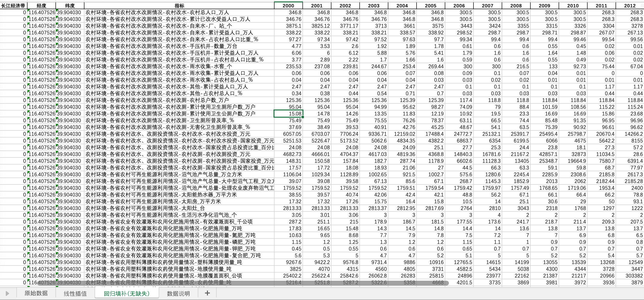Image resolution: width=644 pixels, height=300 pixels.
Task: Switch to the 原始数据 sheet tab
Action: coord(36,293)
